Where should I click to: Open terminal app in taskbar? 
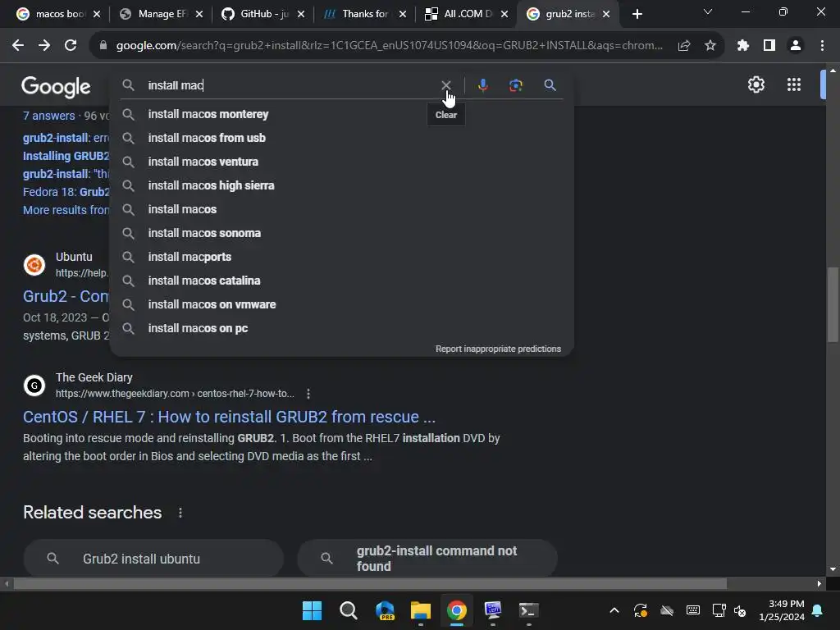(x=529, y=610)
